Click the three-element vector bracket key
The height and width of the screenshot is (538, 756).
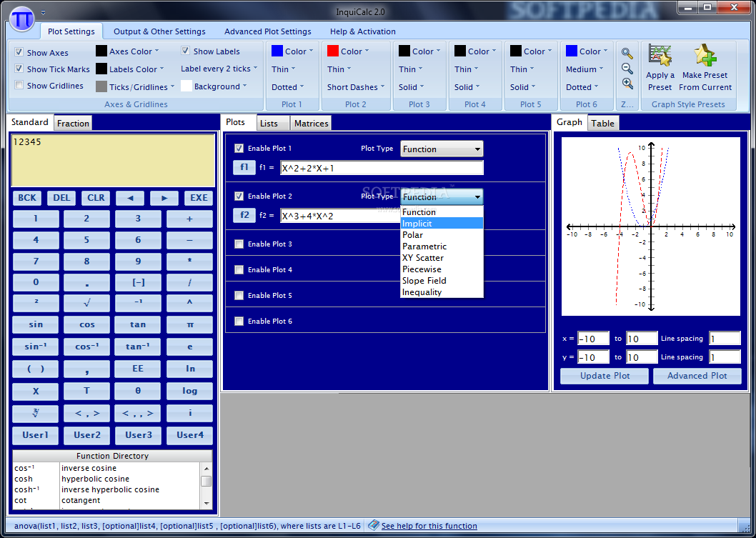(138, 413)
